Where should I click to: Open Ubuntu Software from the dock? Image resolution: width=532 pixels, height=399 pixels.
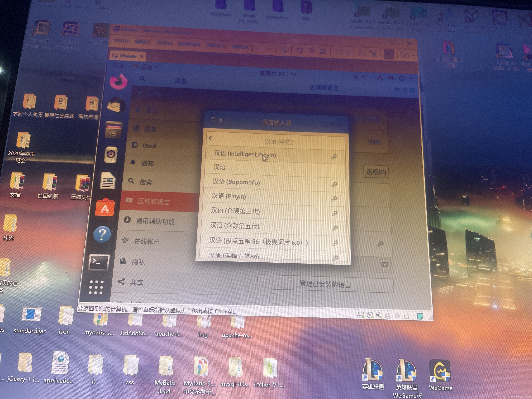105,208
